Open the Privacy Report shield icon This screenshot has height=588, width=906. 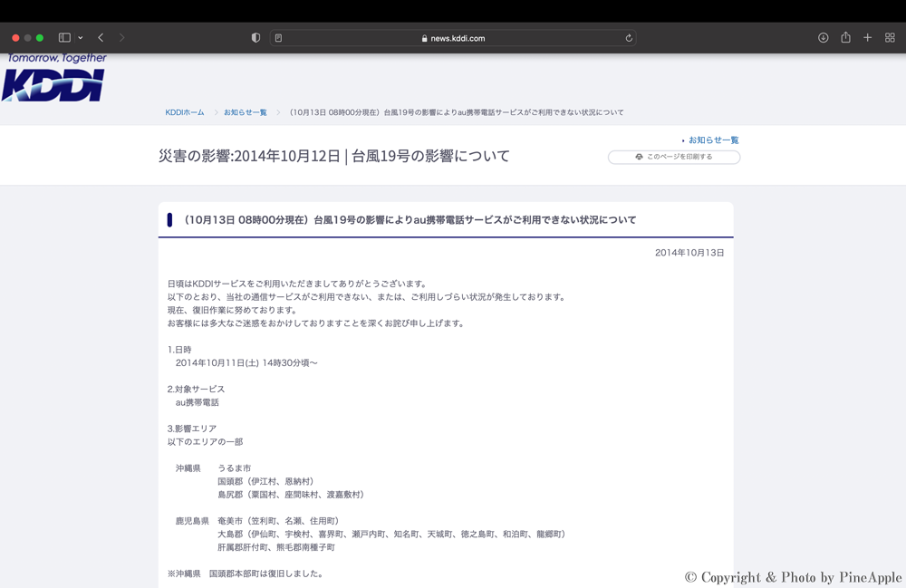tap(255, 38)
